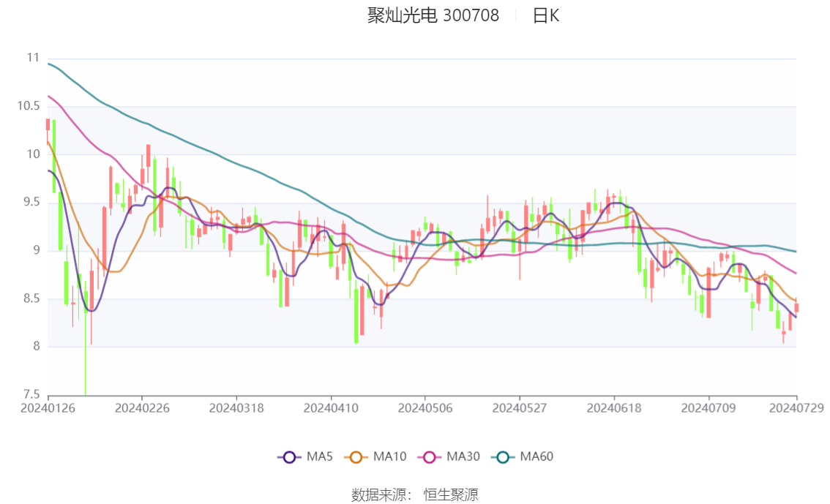Hide the MA5 line via label
Screen dimensions: 830x504
320,456
